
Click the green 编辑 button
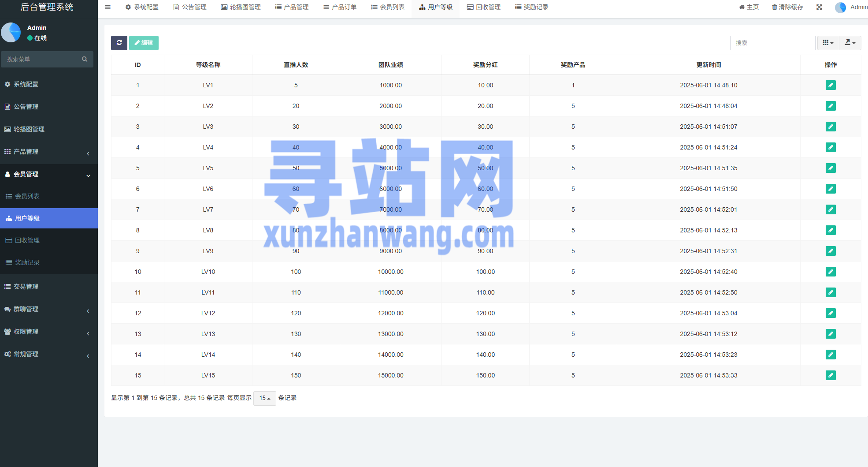pyautogui.click(x=144, y=43)
